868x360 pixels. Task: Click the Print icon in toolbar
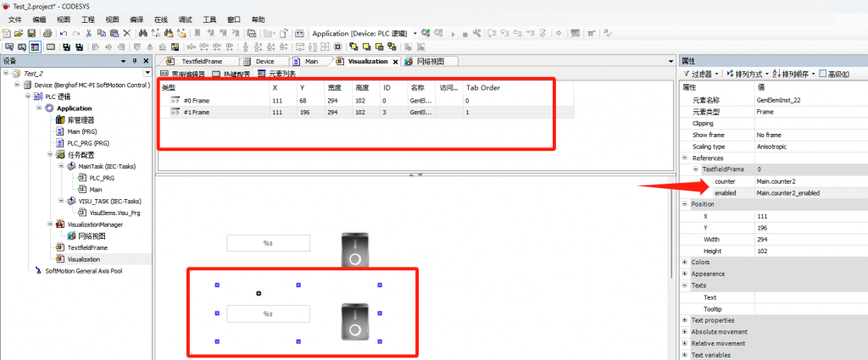48,33
